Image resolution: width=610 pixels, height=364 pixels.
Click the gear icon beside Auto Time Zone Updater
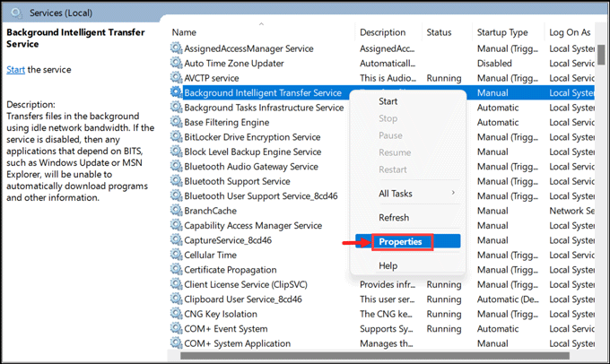[x=176, y=63]
